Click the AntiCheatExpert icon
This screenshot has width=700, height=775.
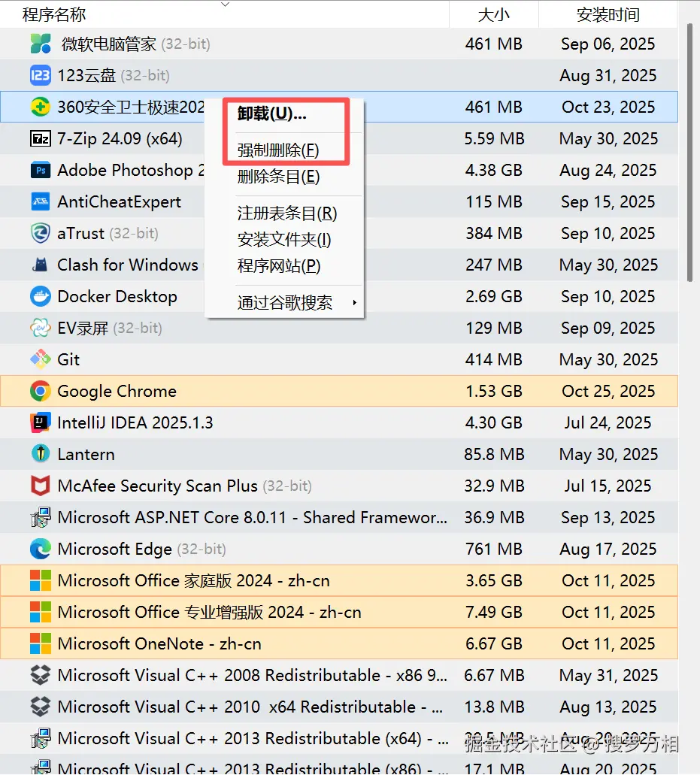point(40,201)
